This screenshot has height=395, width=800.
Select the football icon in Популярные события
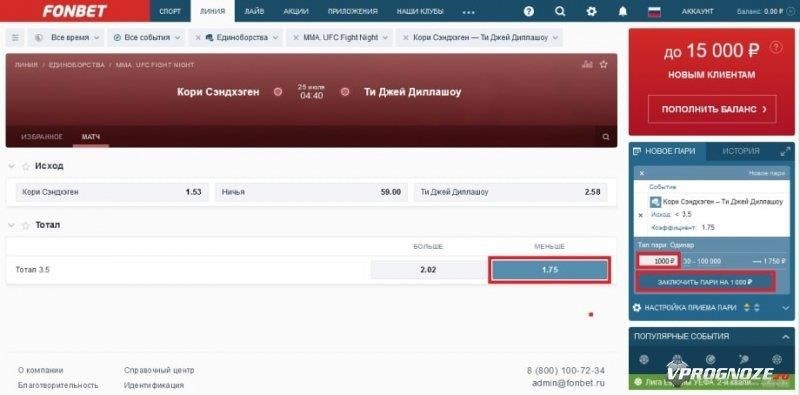[644, 359]
